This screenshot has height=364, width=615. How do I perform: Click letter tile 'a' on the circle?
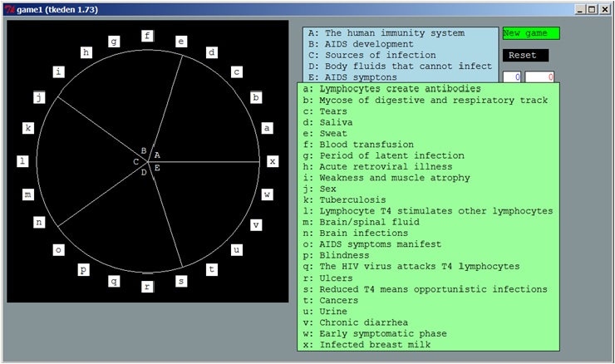267,128
